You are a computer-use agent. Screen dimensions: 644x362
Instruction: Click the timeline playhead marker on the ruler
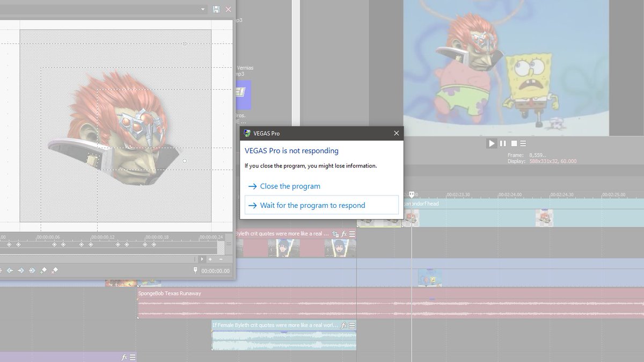click(412, 194)
